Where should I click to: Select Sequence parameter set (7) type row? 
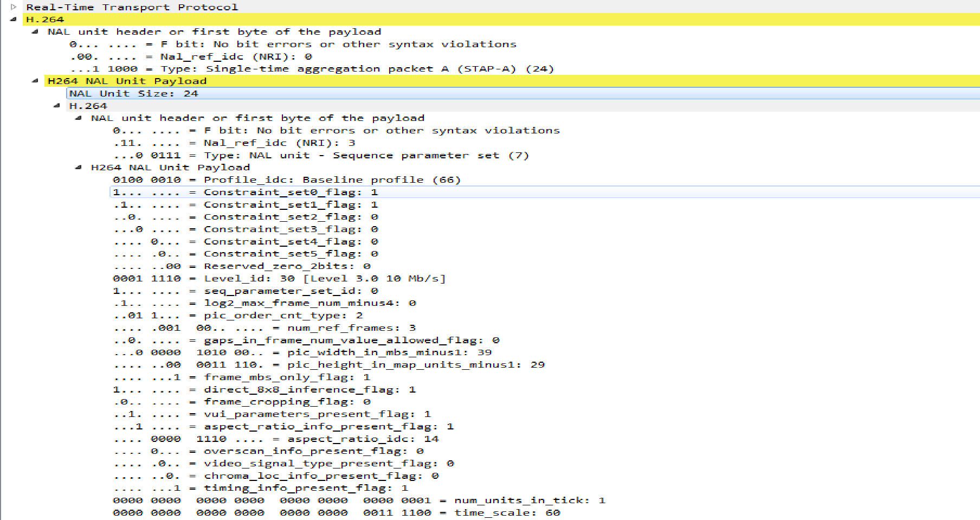click(x=321, y=155)
